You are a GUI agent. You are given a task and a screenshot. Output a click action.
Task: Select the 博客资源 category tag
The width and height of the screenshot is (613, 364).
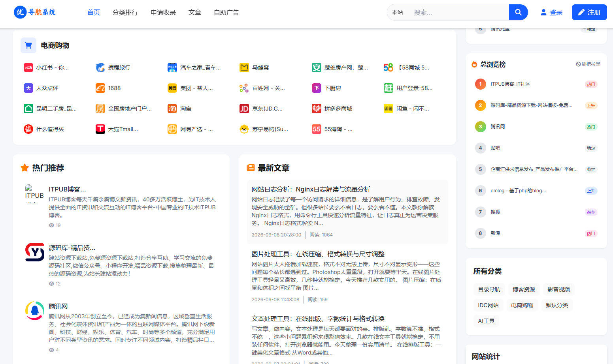pyautogui.click(x=524, y=289)
